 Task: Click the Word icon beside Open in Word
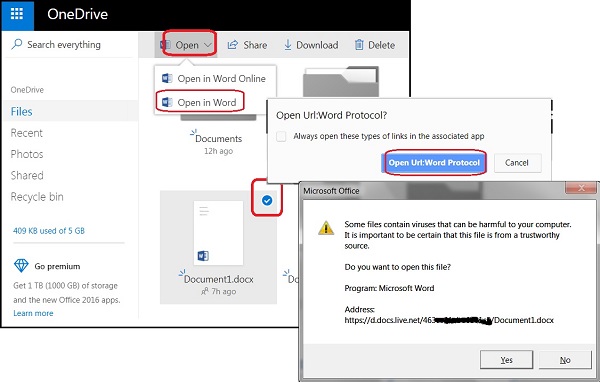(x=167, y=102)
